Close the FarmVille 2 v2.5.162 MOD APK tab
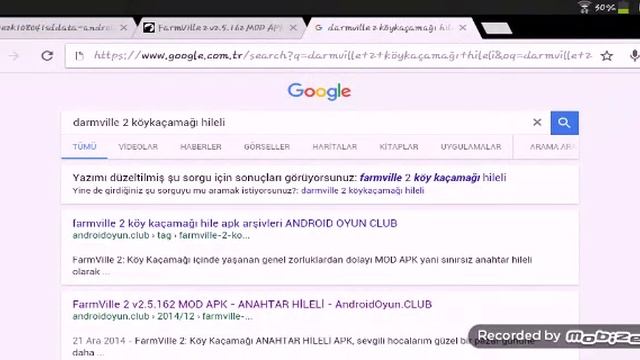This screenshot has height=360, width=640. click(293, 28)
